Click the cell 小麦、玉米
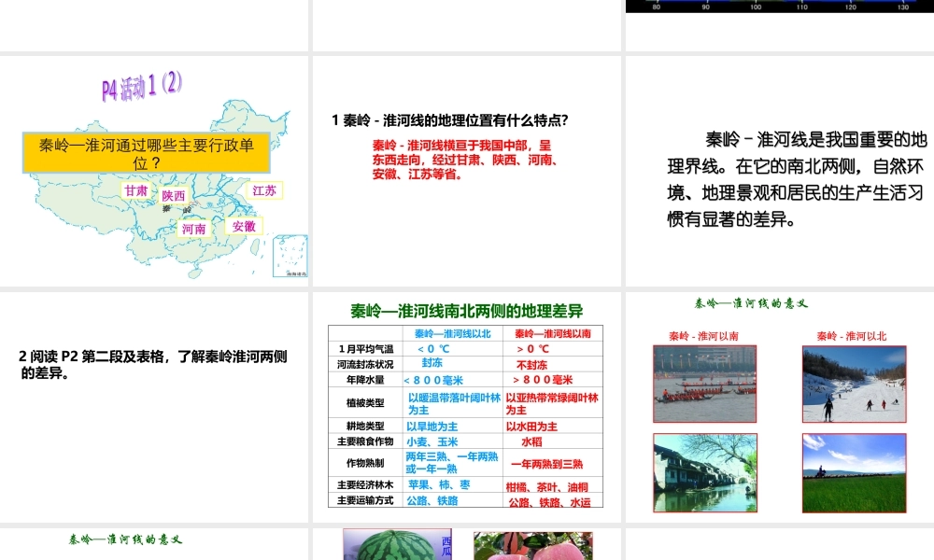Screen dimensions: 934x560 [432, 442]
